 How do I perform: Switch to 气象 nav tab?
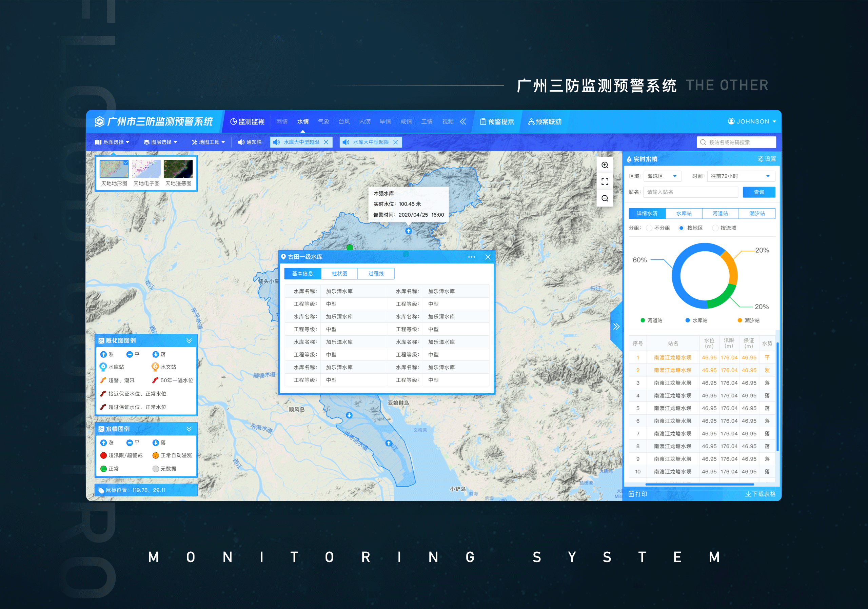pos(323,122)
